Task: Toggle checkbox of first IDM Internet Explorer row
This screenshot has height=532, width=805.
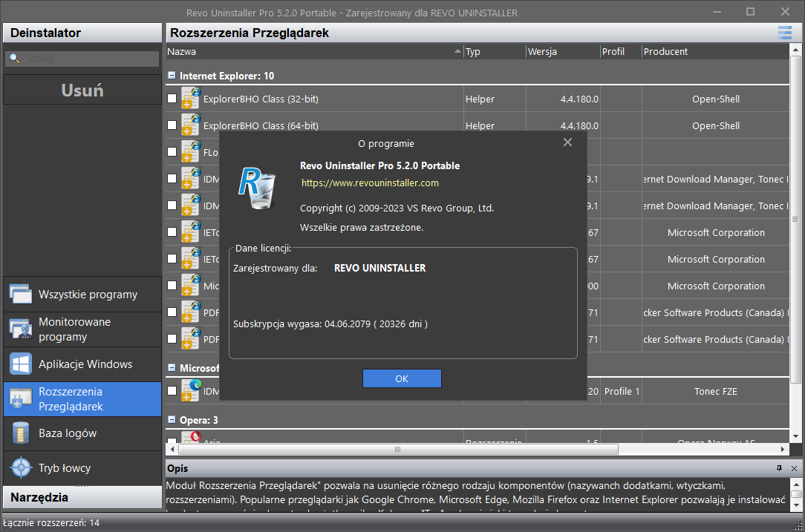Action: pyautogui.click(x=172, y=178)
